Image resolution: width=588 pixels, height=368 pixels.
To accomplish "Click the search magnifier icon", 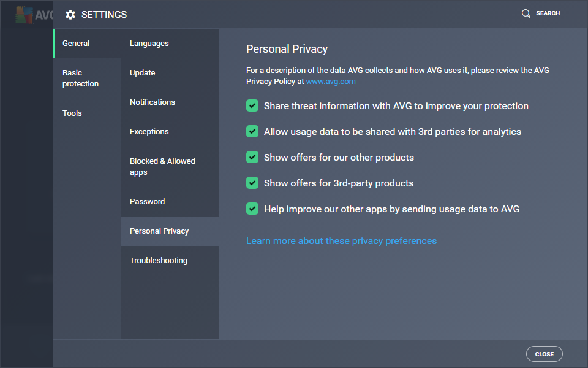I will [526, 13].
